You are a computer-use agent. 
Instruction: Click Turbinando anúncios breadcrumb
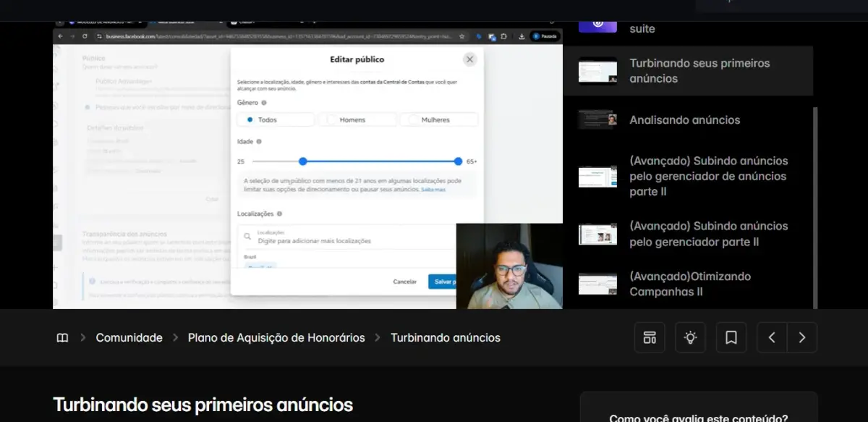click(x=446, y=338)
